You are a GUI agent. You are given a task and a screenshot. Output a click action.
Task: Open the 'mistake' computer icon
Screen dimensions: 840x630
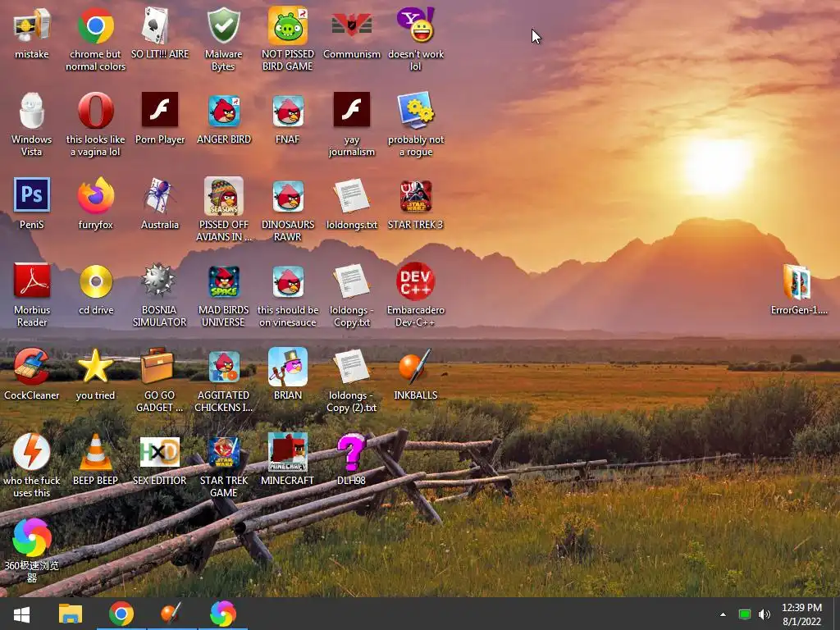point(32,25)
